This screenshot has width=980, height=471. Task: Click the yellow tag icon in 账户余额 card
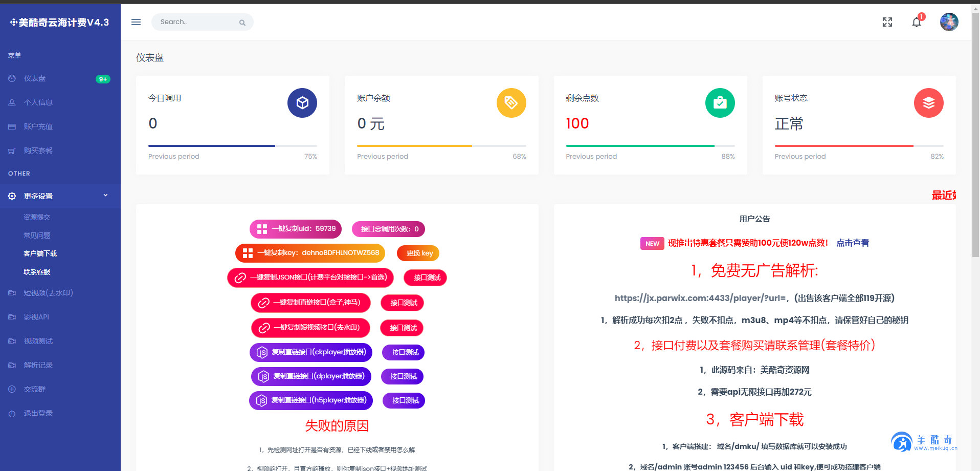pos(511,103)
